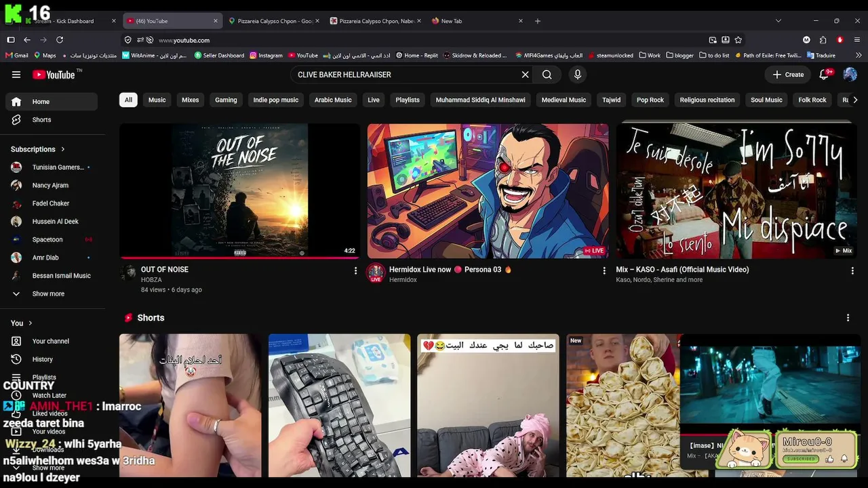Viewport: 868px width, 488px height.
Task: Close the YouTube browser tab
Action: point(216,21)
